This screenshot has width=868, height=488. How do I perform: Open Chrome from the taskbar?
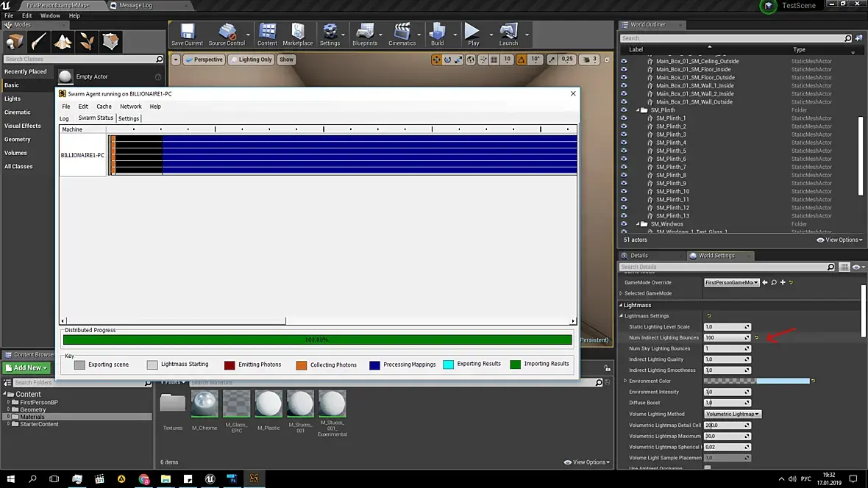coord(144,478)
